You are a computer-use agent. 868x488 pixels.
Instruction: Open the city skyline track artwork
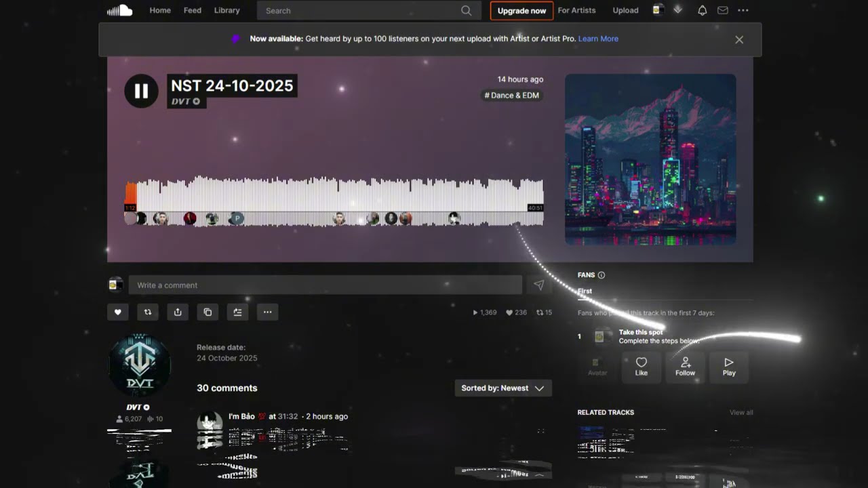(650, 159)
